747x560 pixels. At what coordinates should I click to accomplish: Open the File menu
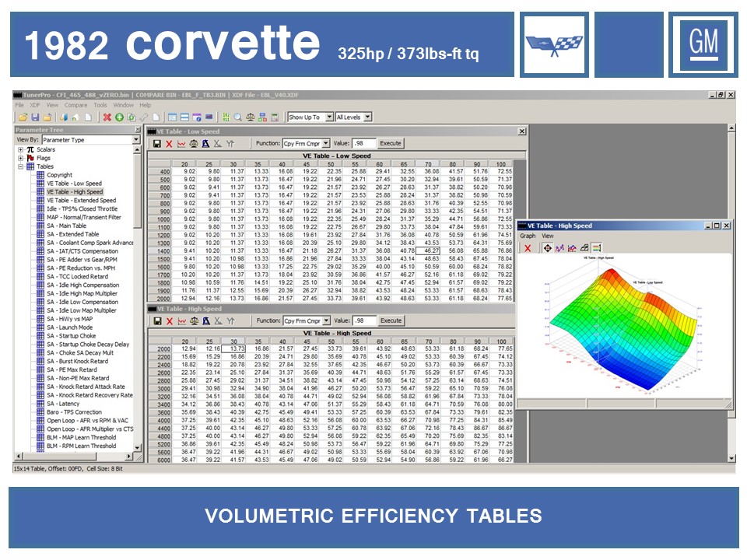point(19,105)
